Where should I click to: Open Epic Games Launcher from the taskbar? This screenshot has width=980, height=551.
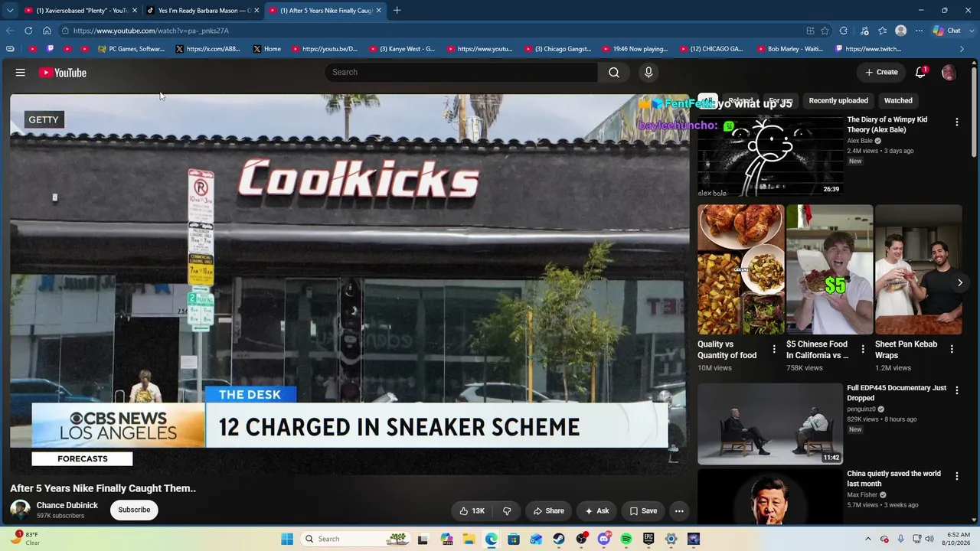point(648,539)
